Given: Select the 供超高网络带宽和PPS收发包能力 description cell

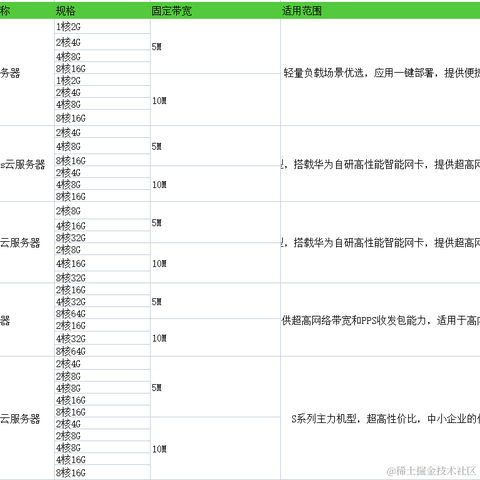Looking at the screenshot, I should coord(380,320).
